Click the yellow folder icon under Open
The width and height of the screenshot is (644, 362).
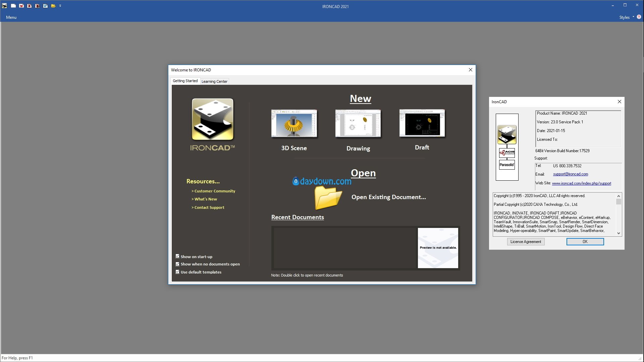[328, 197]
